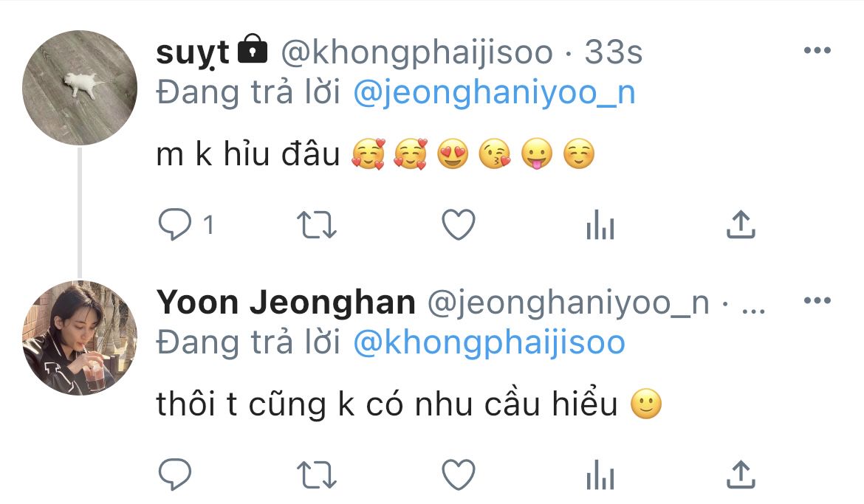The width and height of the screenshot is (864, 504).
Task: Like Yoon Jeonghan's reply
Action: click(458, 474)
